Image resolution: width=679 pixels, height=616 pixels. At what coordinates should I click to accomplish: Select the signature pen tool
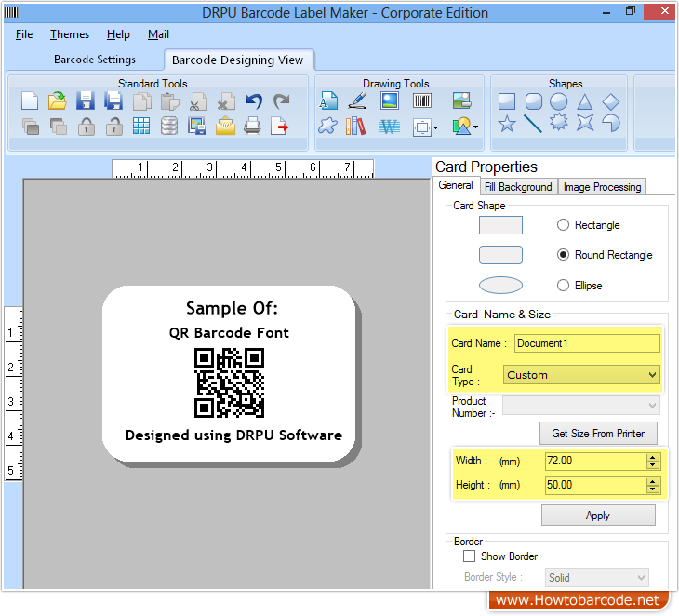[358, 100]
